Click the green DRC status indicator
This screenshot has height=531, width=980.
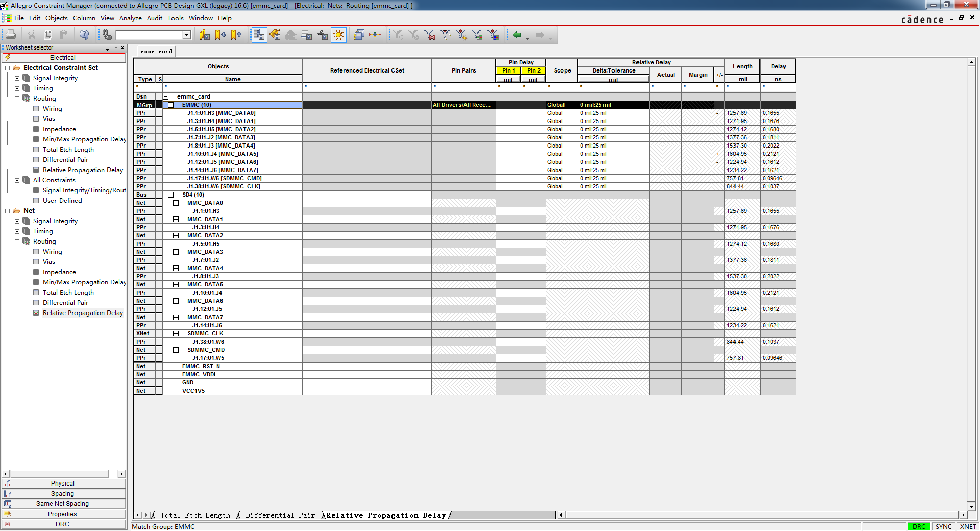click(x=919, y=526)
